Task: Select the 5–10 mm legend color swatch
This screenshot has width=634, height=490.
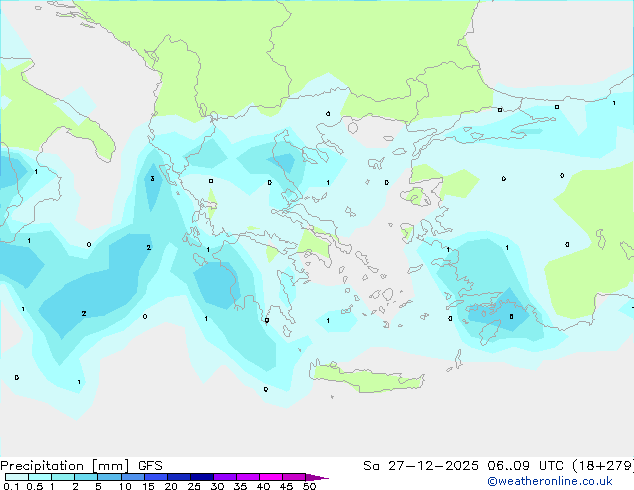Action: (x=109, y=477)
